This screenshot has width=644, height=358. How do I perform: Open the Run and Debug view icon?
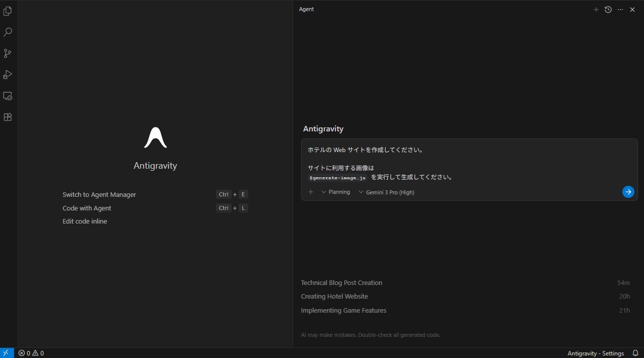click(8, 75)
